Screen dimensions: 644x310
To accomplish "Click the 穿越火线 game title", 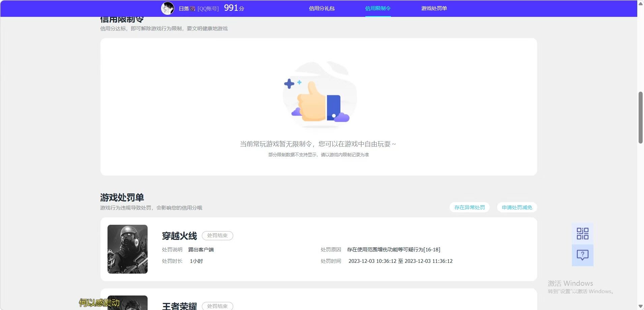I will click(179, 236).
